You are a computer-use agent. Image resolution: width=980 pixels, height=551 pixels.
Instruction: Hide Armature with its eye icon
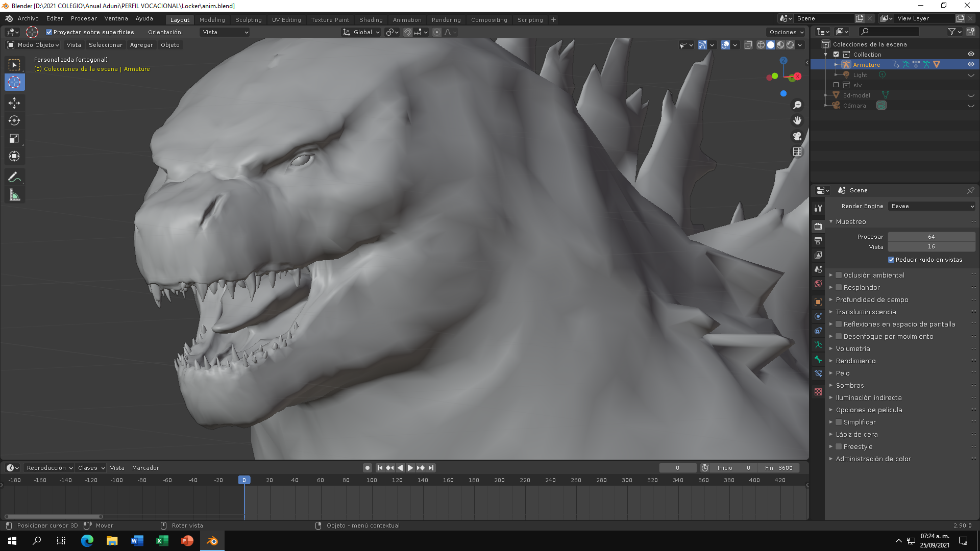(x=971, y=64)
